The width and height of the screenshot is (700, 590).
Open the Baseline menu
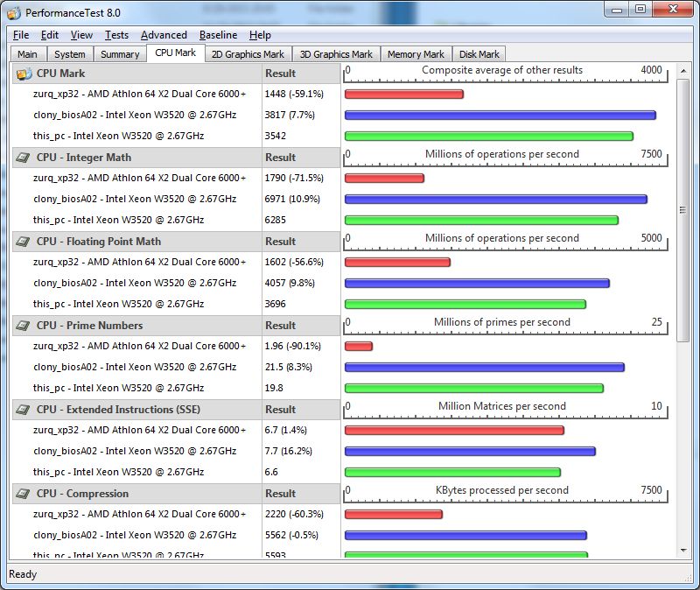tap(218, 35)
